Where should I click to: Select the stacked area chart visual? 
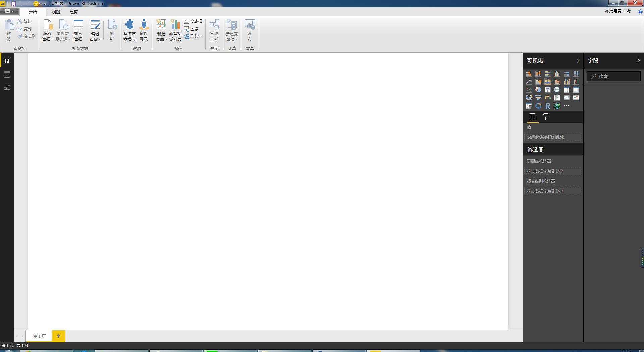pyautogui.click(x=547, y=82)
